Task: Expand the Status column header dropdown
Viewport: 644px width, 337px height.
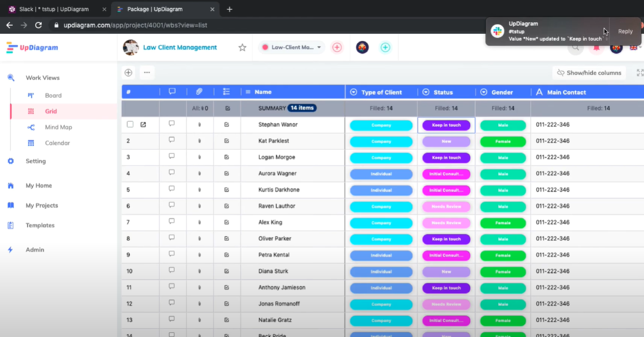Action: point(426,92)
